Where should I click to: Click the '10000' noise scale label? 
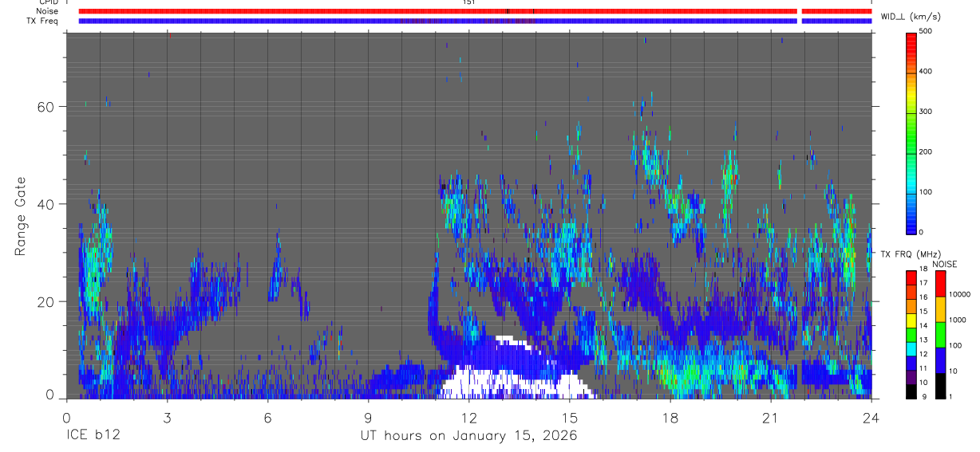(x=959, y=294)
